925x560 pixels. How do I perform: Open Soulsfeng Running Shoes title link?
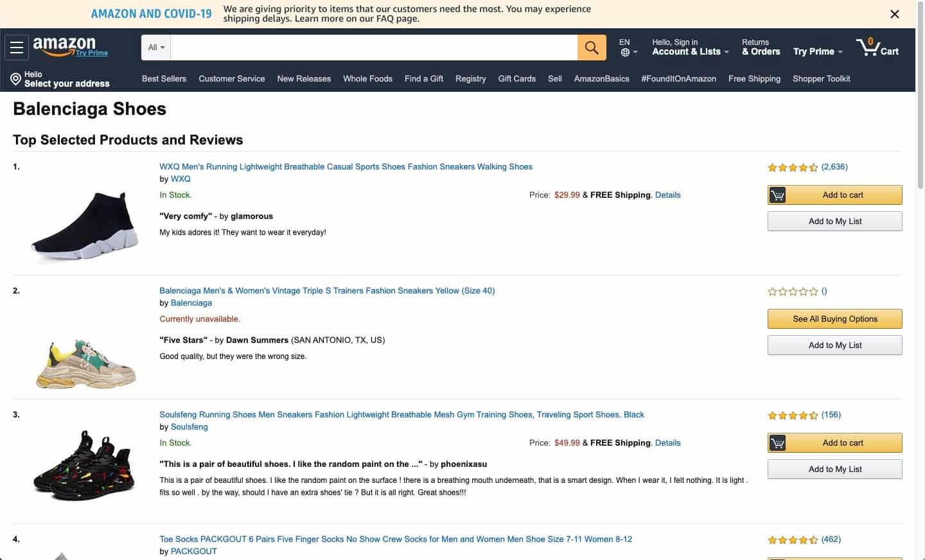point(401,414)
